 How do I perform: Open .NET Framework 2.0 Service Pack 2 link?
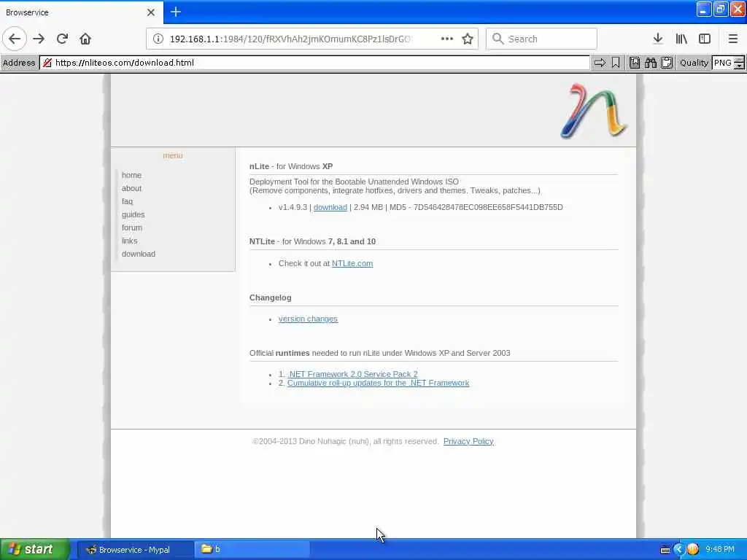pos(352,374)
